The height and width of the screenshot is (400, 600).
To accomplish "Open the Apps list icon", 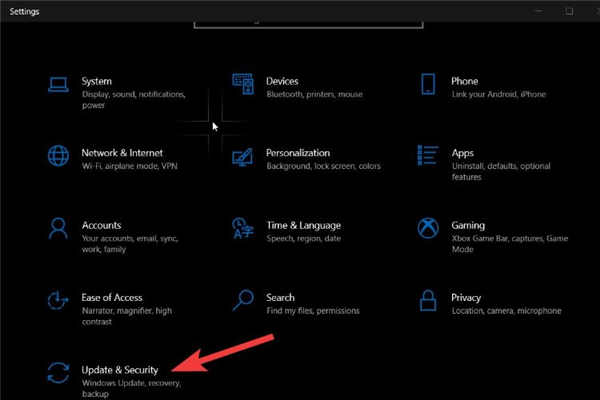I will [427, 156].
